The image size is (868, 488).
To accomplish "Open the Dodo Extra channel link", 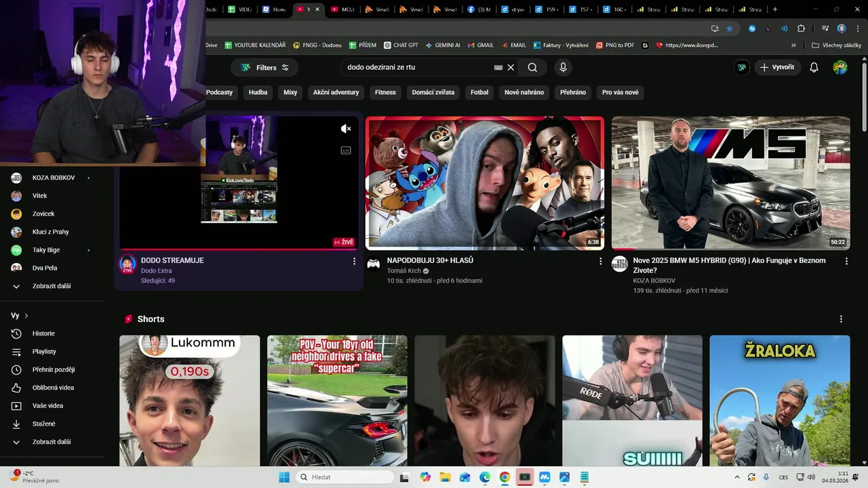I will point(156,271).
